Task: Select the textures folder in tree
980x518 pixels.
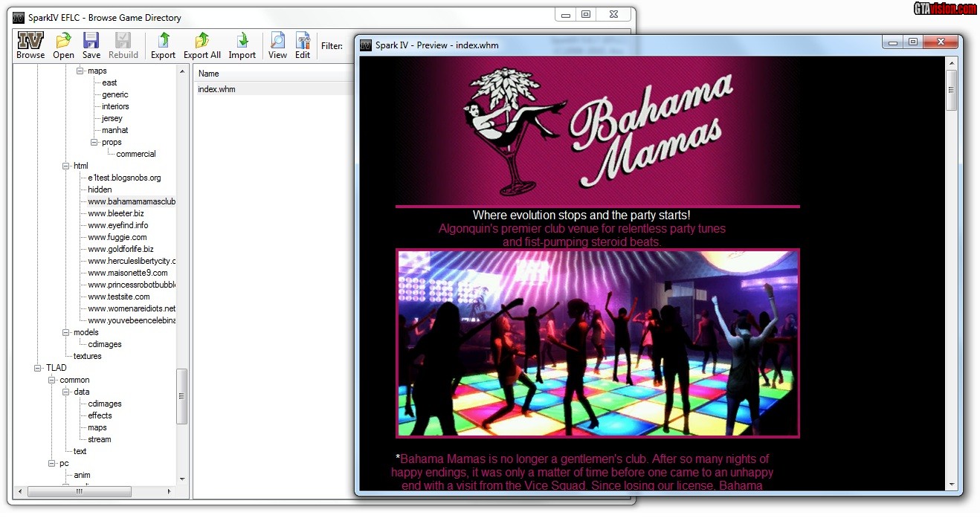Action: pos(88,356)
